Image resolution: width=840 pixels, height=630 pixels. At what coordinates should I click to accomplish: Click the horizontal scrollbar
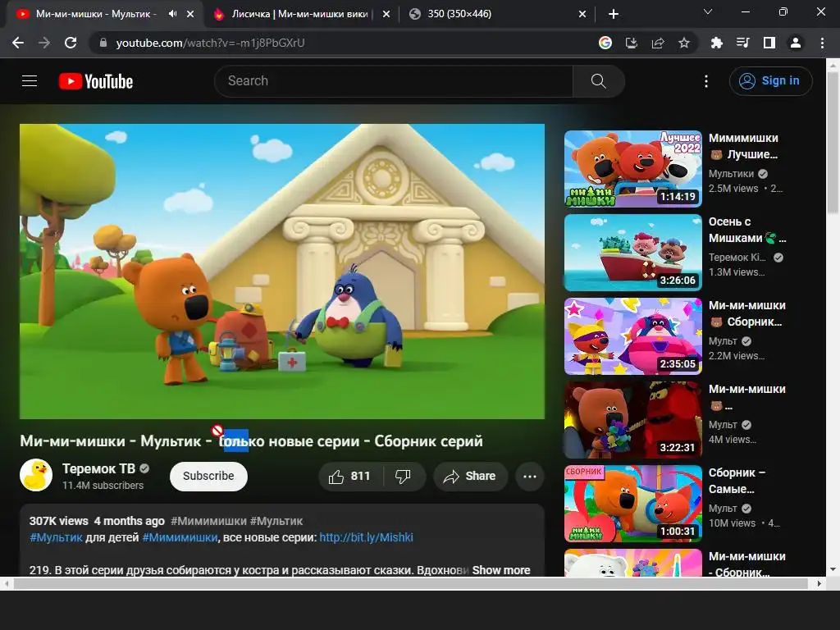coord(410,583)
